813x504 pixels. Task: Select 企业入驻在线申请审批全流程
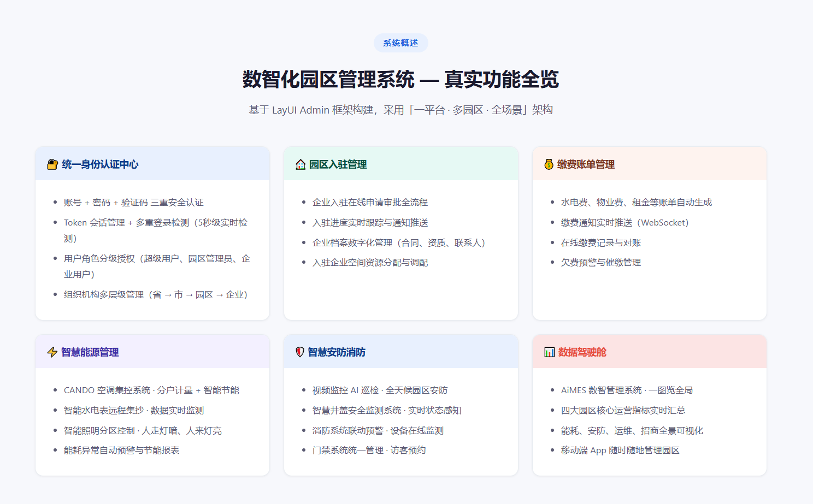[x=370, y=203]
